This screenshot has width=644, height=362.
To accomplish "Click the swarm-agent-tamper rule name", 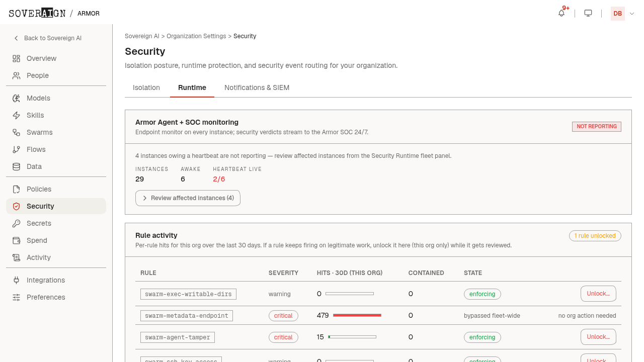I will click(x=178, y=337).
